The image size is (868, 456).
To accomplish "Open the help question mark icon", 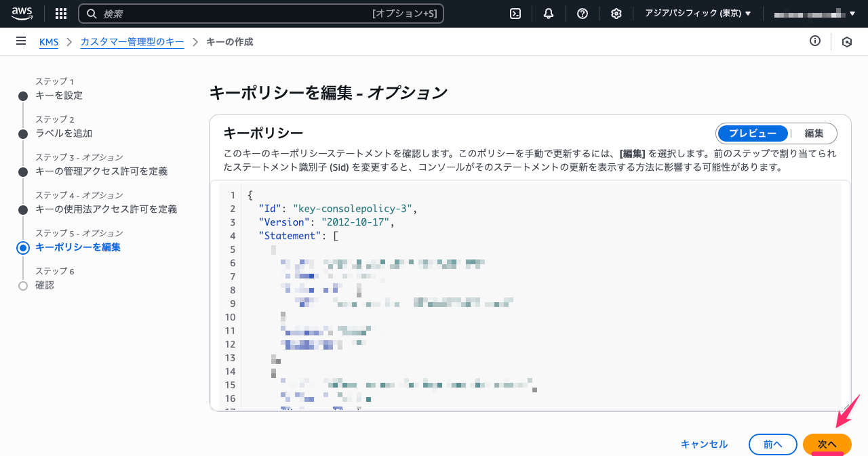I will (583, 14).
